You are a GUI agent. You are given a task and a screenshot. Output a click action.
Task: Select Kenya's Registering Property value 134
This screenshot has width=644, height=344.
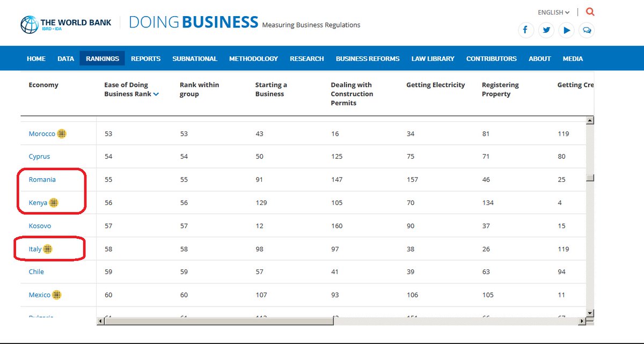click(488, 203)
